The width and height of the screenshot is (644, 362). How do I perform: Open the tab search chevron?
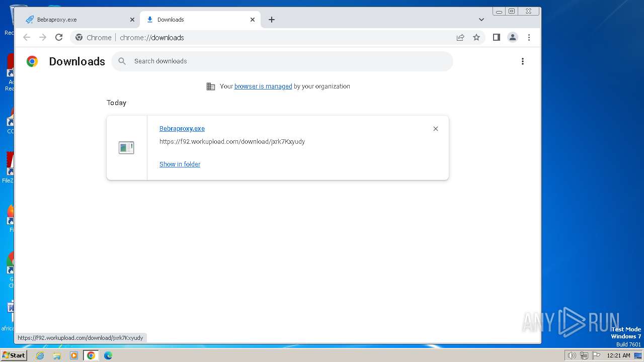click(481, 20)
